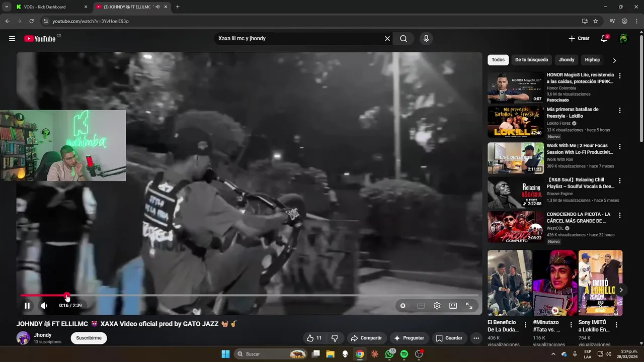Open the account avatar menu
This screenshot has height=362, width=644.
click(x=623, y=39)
